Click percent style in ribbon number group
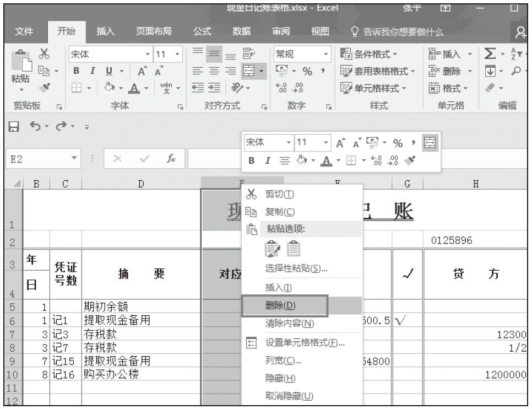This screenshot has height=409, width=532. 309,71
